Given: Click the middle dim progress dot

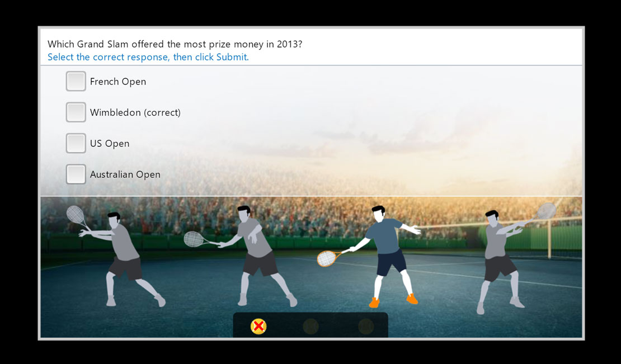Looking at the screenshot, I should click(x=310, y=327).
